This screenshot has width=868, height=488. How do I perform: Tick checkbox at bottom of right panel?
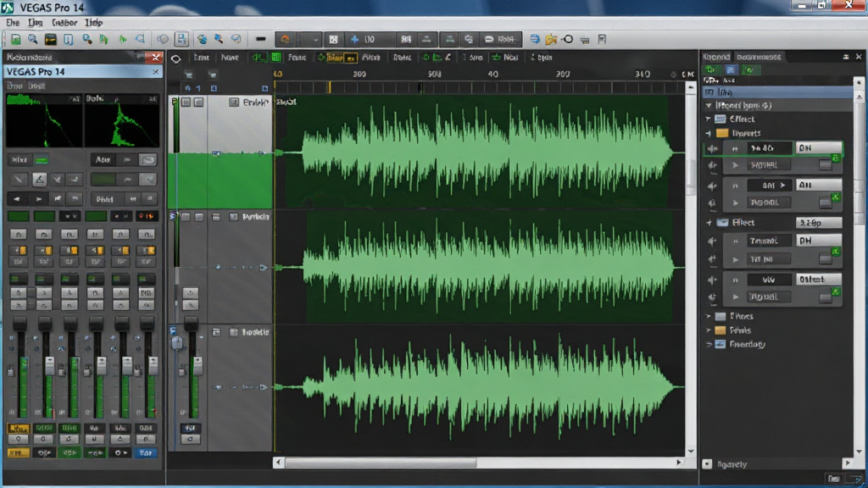point(708,463)
